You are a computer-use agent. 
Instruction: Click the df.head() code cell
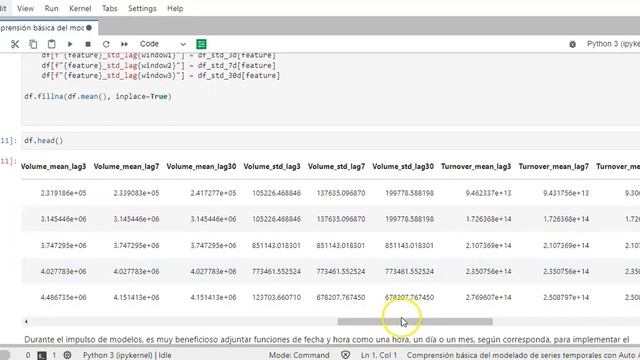(x=331, y=141)
